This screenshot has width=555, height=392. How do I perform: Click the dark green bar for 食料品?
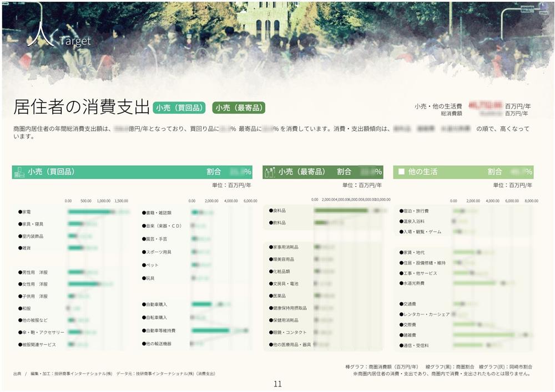pos(341,211)
